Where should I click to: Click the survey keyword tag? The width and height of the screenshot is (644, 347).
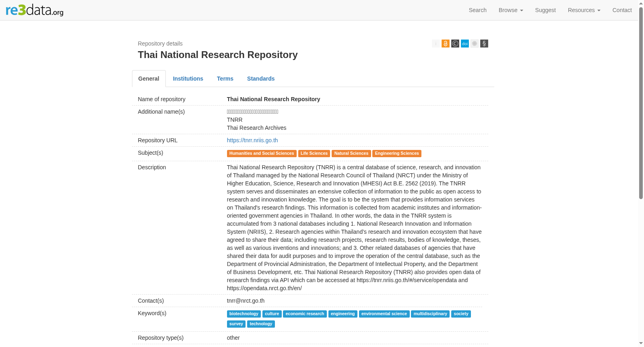coord(236,324)
